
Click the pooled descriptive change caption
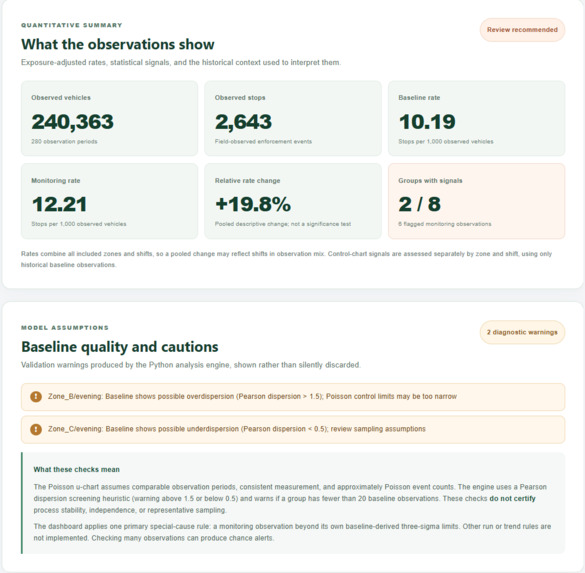tap(283, 224)
